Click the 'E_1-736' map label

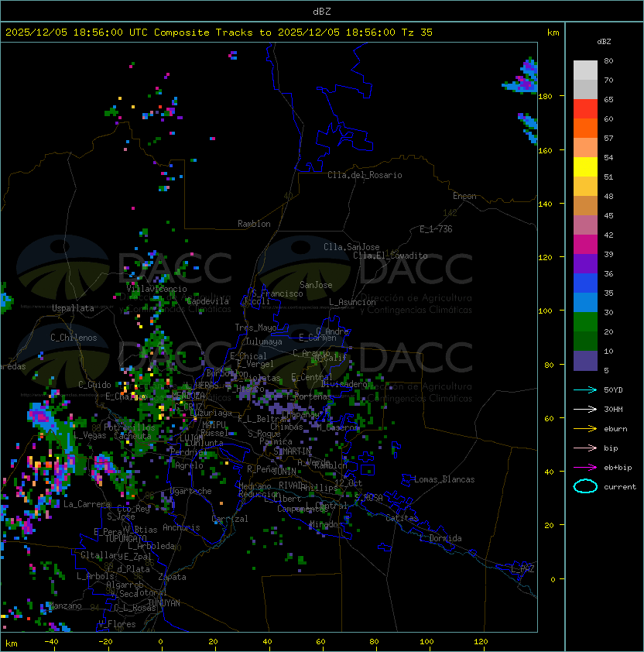[x=436, y=229]
